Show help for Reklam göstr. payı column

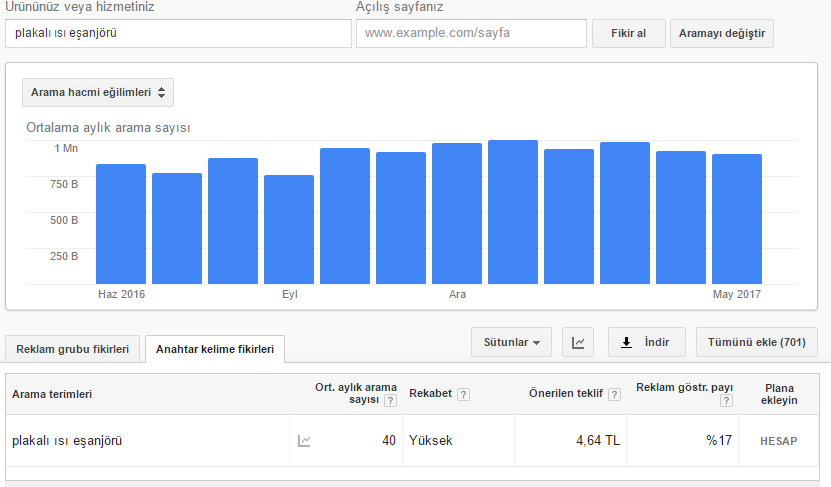pyautogui.click(x=727, y=401)
